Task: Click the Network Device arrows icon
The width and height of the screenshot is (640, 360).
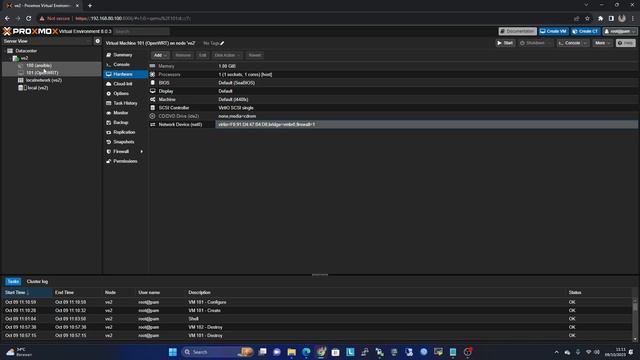Action: (x=153, y=124)
